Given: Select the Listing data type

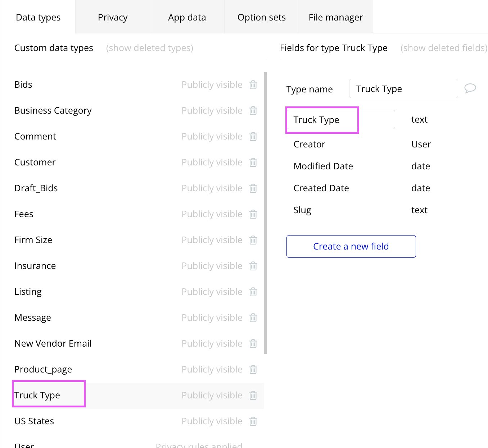Looking at the screenshot, I should pos(28,292).
